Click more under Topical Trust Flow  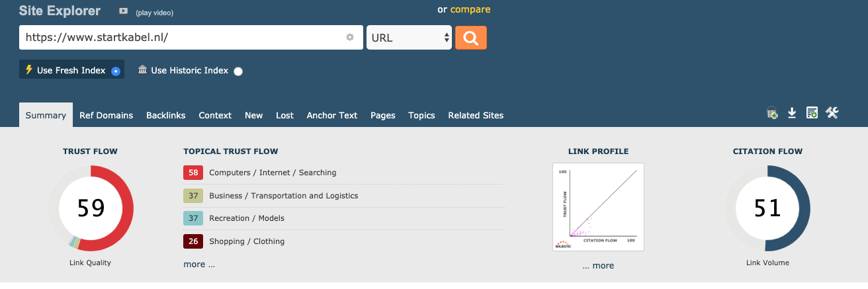[199, 265]
